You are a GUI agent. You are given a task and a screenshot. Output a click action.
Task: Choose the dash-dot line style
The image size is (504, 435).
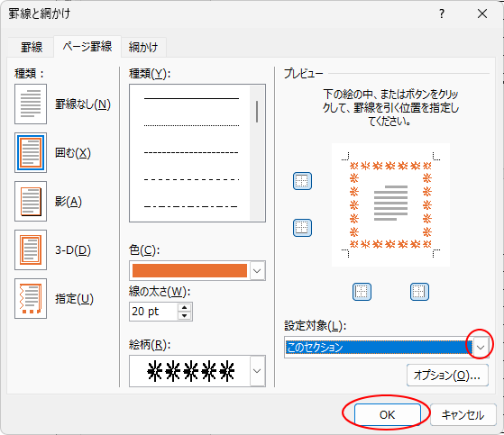191,206
